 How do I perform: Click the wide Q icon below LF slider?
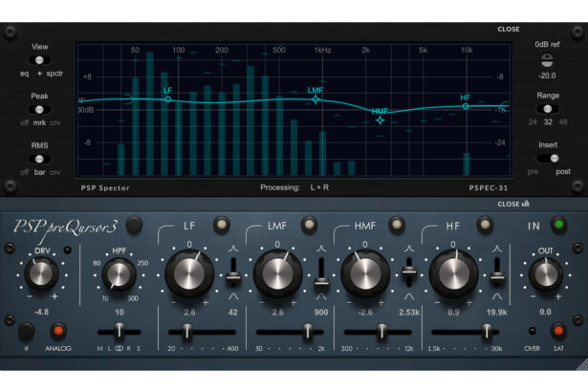coord(233,296)
